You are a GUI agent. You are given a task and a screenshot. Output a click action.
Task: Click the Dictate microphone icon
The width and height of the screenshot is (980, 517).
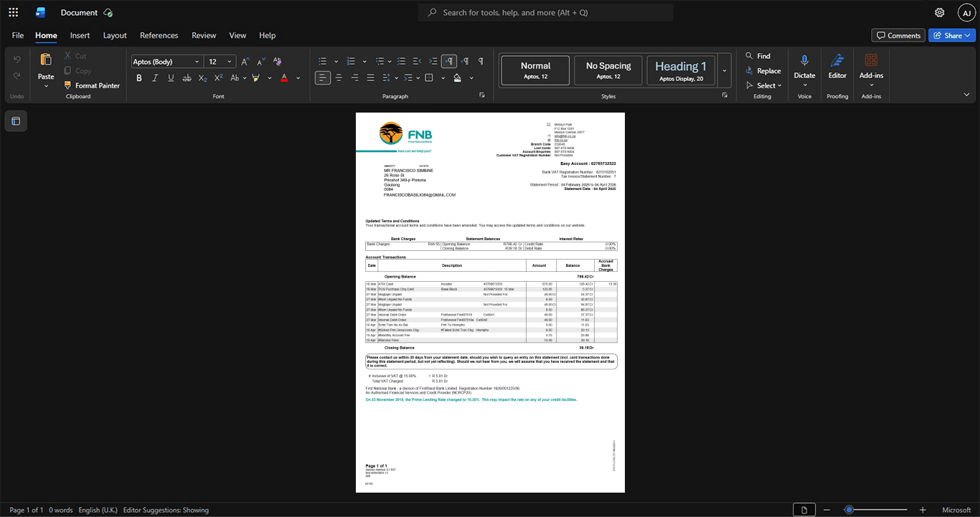(x=804, y=61)
